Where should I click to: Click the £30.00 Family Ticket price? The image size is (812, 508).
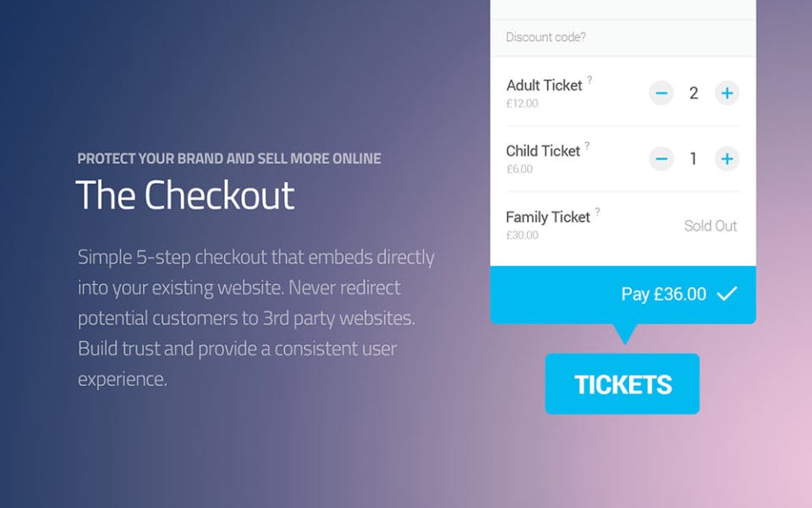tap(522, 235)
